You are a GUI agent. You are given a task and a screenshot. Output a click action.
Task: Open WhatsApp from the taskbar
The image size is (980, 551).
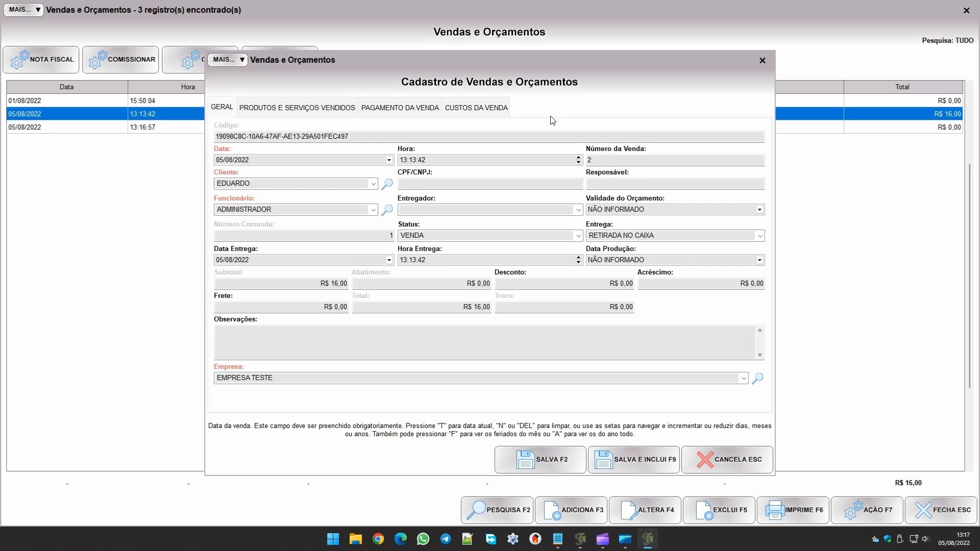423,539
